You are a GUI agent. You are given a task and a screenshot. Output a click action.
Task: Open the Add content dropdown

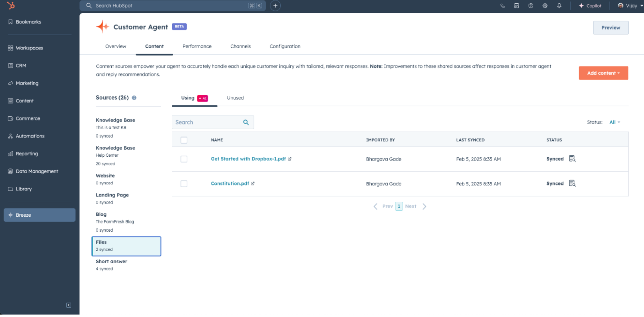603,73
